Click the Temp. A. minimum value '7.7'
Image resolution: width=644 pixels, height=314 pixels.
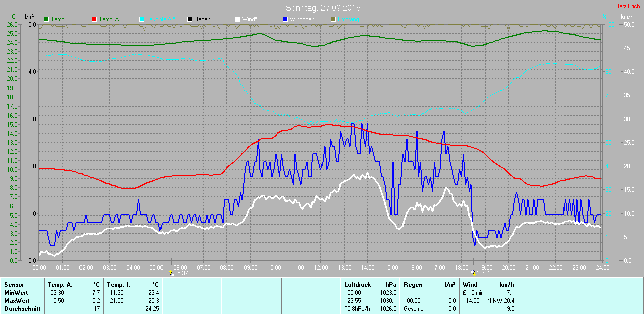(96, 293)
